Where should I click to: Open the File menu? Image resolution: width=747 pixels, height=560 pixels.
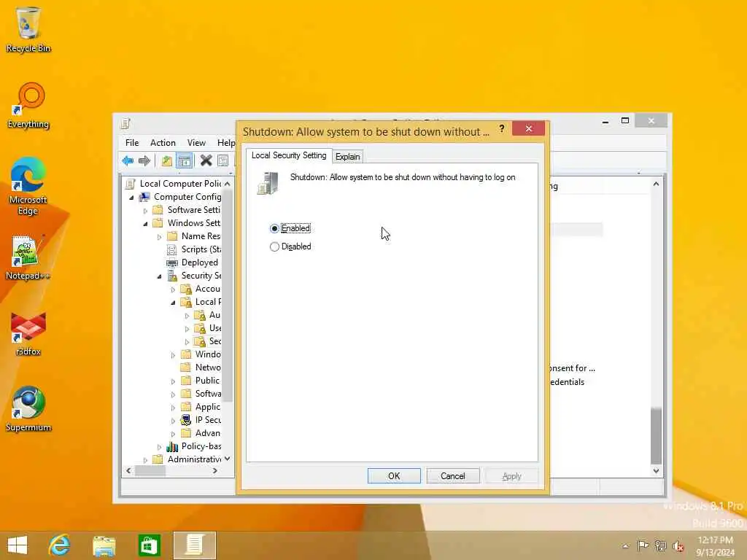click(x=132, y=143)
